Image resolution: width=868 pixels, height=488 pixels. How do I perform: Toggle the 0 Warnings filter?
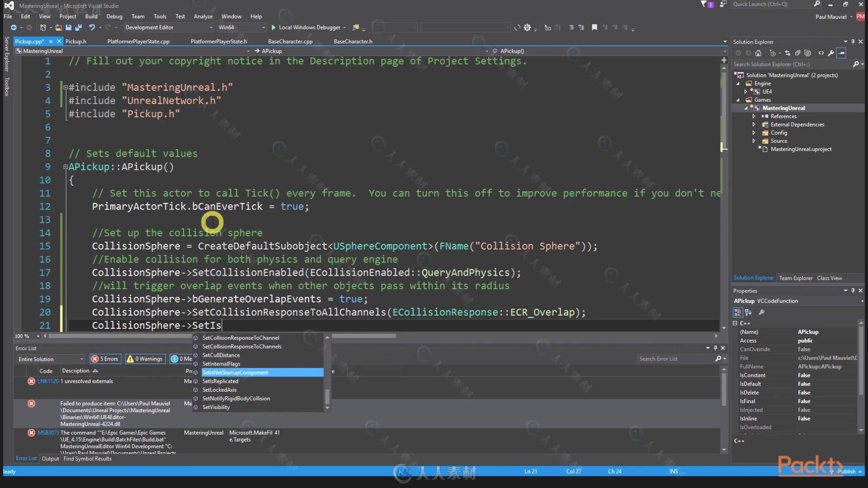coord(145,359)
